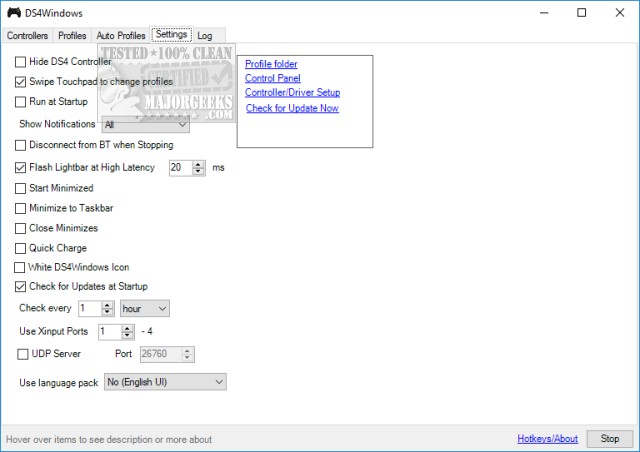
Task: Check the Start Minimized box
Action: tap(20, 188)
